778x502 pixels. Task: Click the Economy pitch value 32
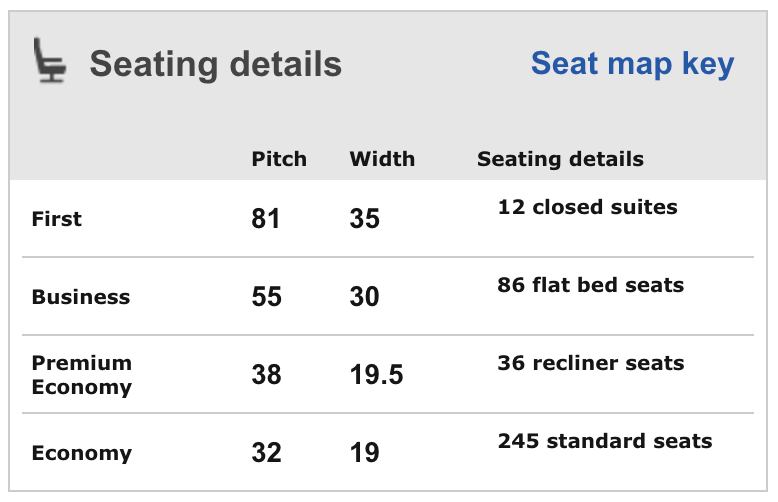[267, 452]
